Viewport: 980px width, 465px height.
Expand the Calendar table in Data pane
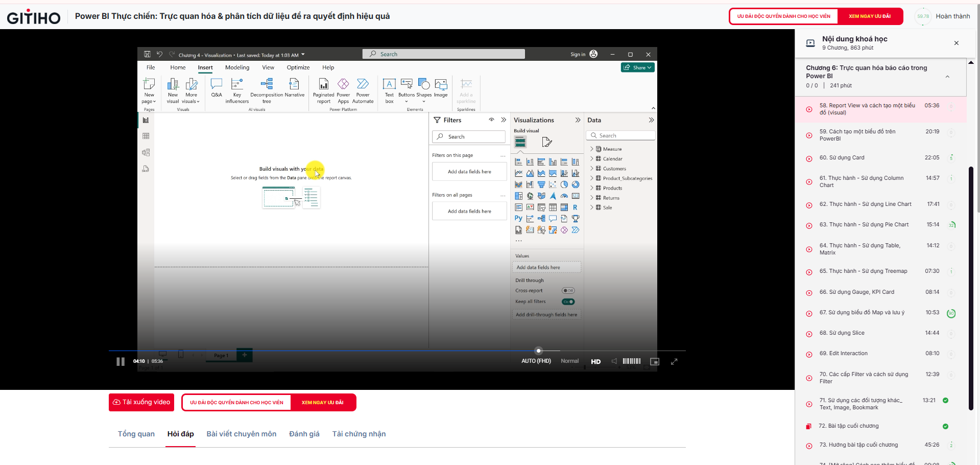[x=592, y=159]
